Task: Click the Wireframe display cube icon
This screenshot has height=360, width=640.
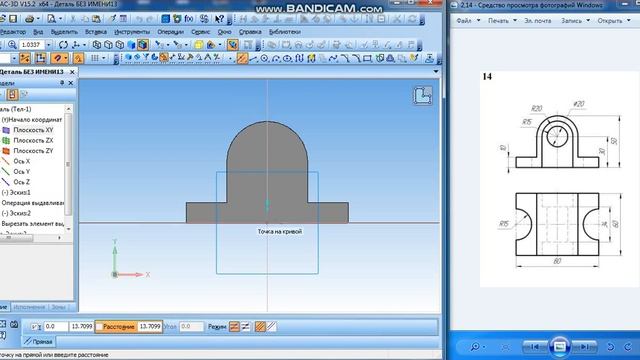Action: (x=97, y=44)
